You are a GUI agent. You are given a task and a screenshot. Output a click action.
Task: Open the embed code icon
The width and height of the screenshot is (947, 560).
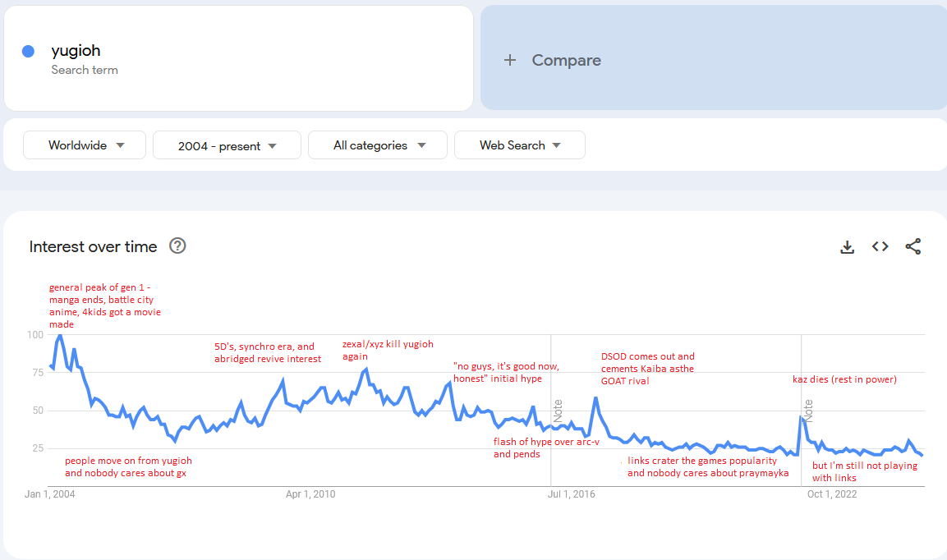pos(880,246)
